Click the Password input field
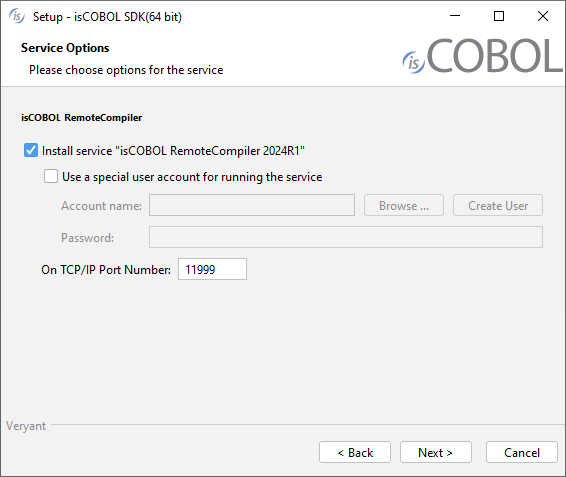This screenshot has width=566, height=477. (346, 237)
